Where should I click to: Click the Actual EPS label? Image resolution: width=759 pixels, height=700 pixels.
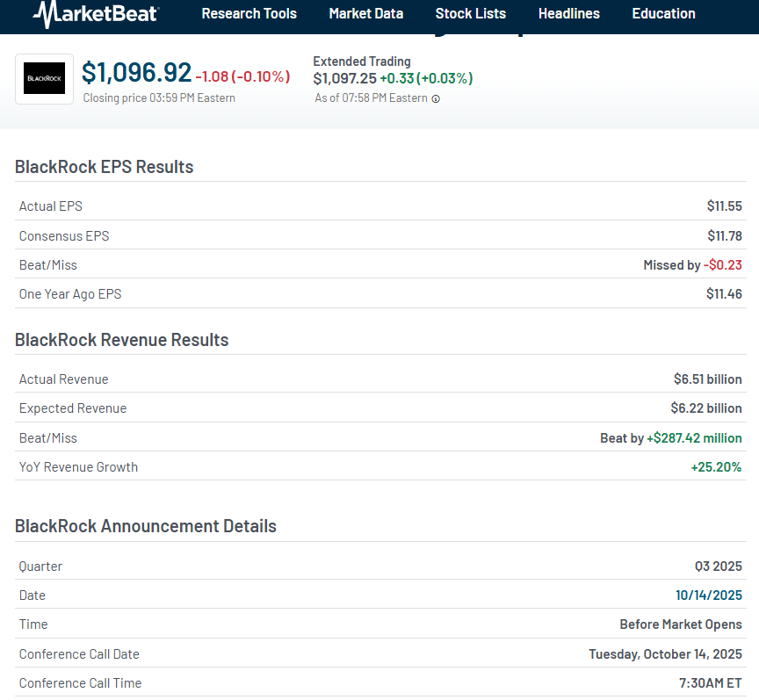(x=50, y=206)
